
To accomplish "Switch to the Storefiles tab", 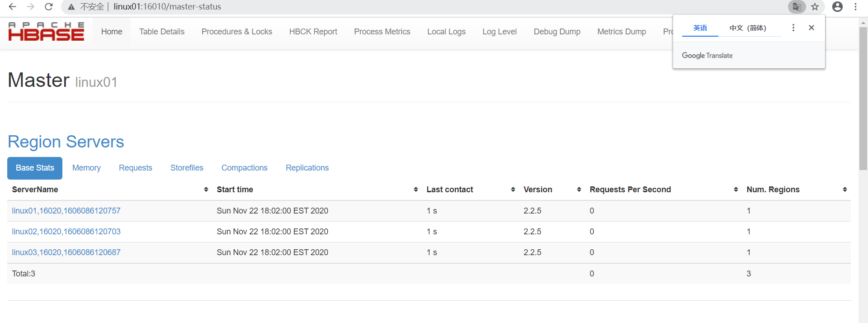I will point(187,168).
